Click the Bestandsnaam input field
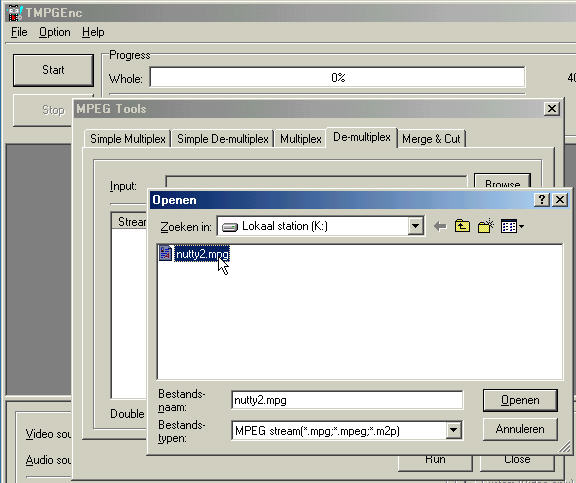The image size is (576, 483). click(x=347, y=400)
